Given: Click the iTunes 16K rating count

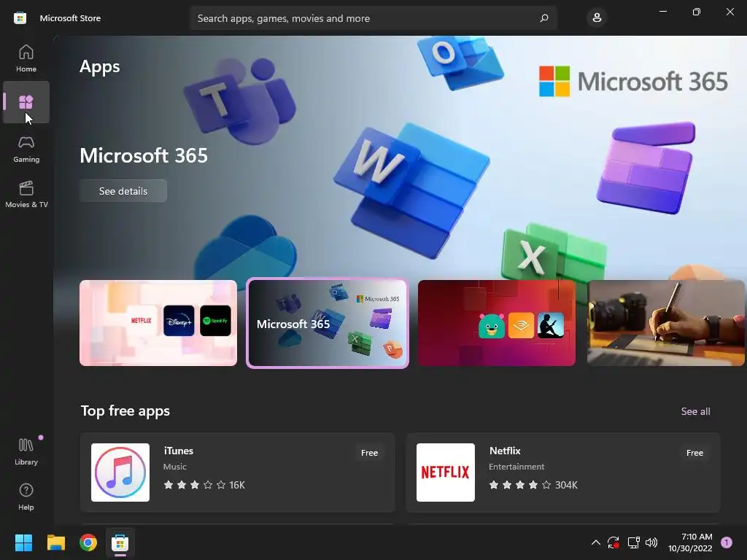Looking at the screenshot, I should pyautogui.click(x=237, y=485).
